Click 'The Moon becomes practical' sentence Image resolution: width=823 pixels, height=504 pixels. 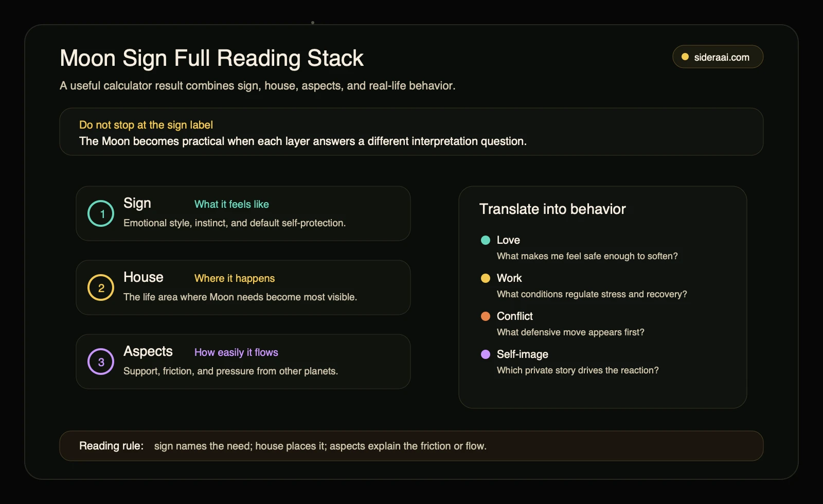click(303, 141)
